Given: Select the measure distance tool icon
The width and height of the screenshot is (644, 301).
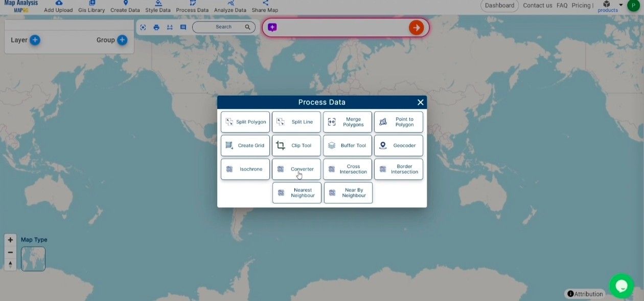Looking at the screenshot, I should [169, 27].
